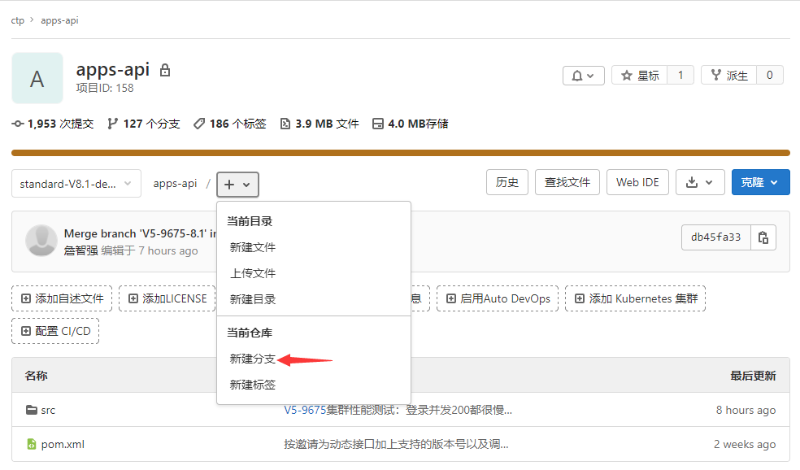
Task: Click the 历史 history button
Action: click(507, 182)
